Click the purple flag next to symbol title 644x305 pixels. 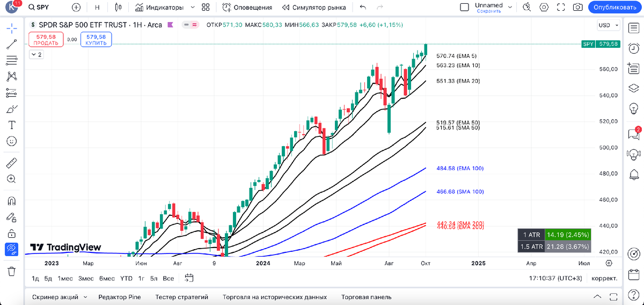171,25
